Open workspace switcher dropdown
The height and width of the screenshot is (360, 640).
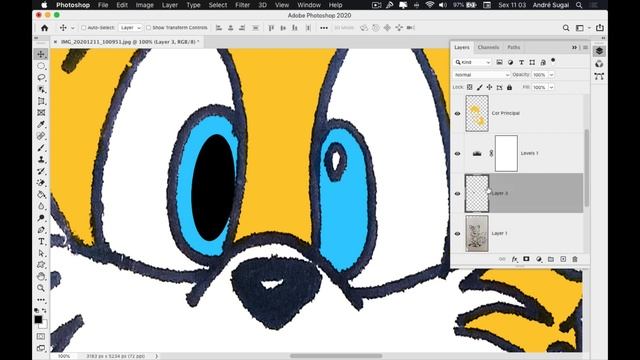coord(582,28)
